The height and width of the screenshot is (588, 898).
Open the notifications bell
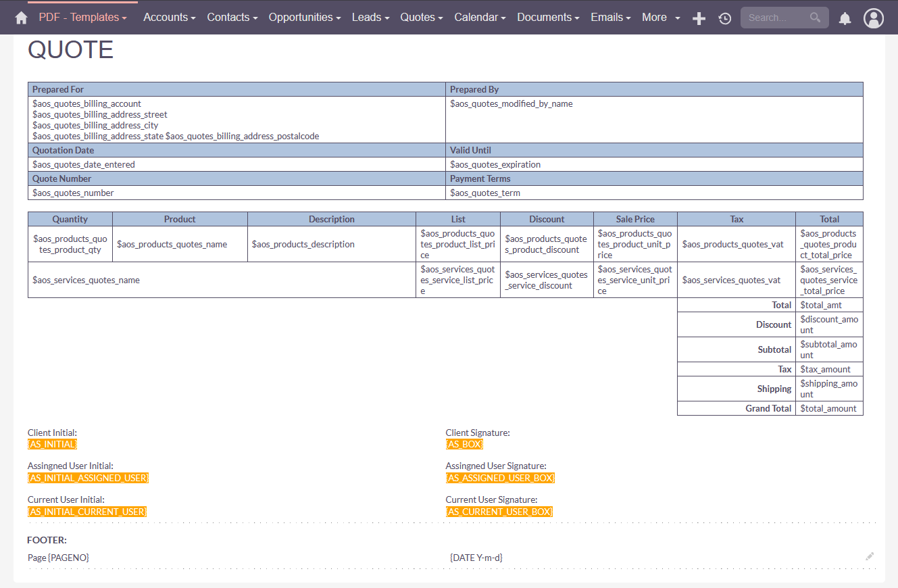845,18
